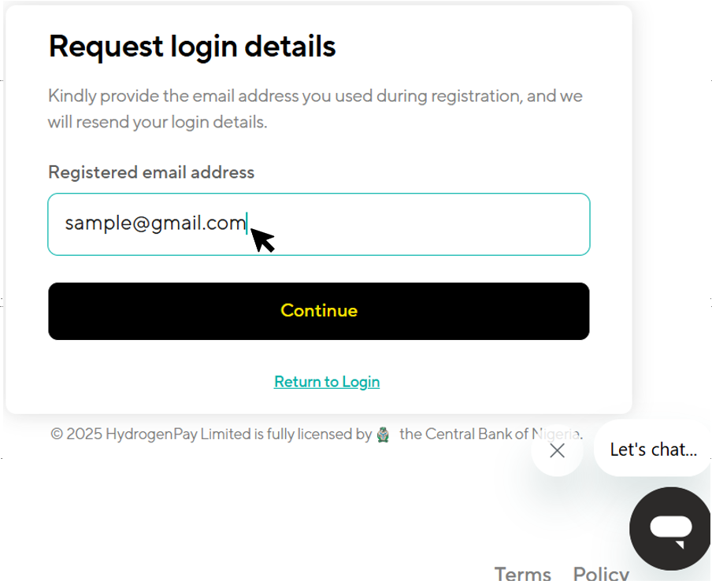
Task: Click the Kindly provide the email instruction text
Action: (315, 109)
